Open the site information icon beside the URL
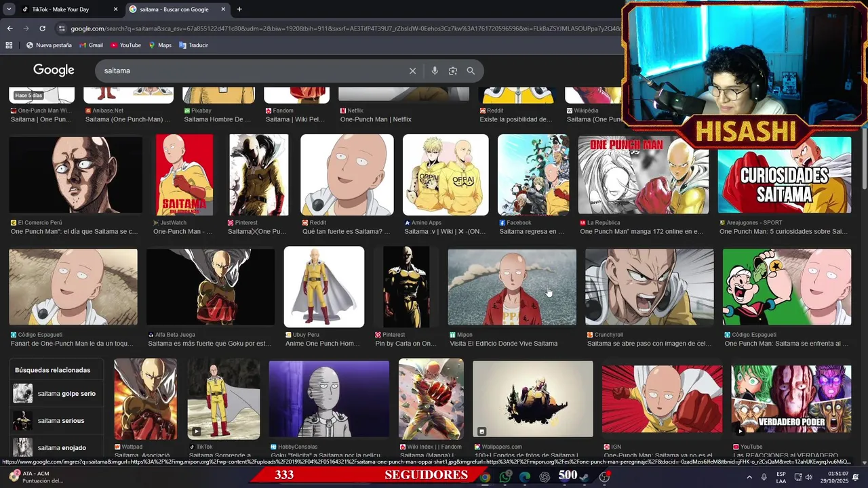 pos(62,28)
